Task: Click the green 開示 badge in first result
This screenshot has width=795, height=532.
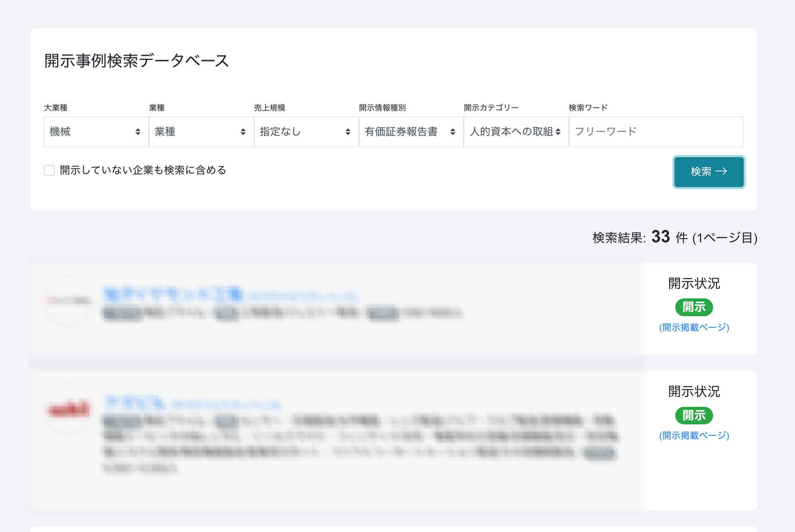Action: point(694,307)
